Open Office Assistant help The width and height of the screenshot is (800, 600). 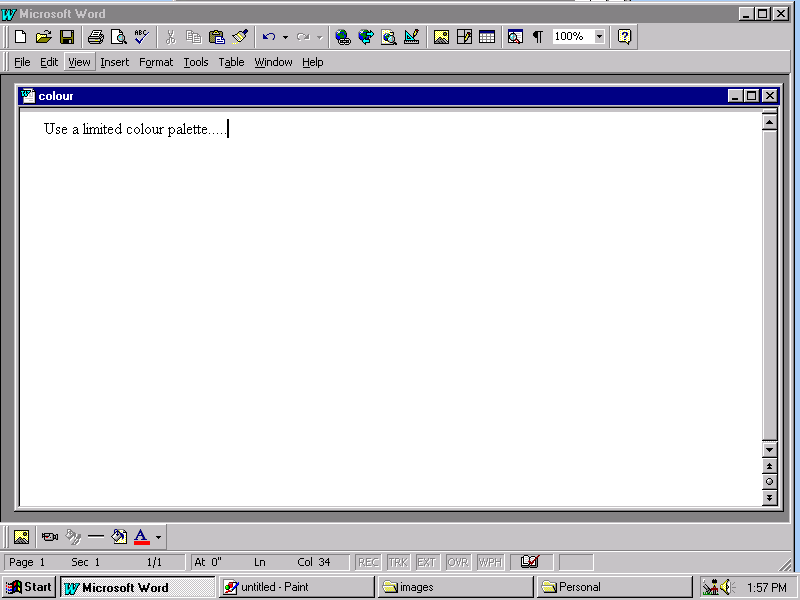pos(624,37)
